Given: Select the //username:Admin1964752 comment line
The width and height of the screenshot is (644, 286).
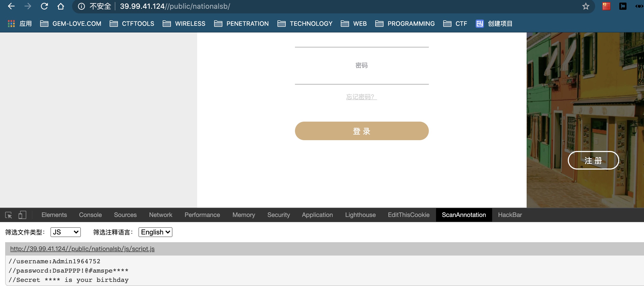Looking at the screenshot, I should tap(54, 261).
